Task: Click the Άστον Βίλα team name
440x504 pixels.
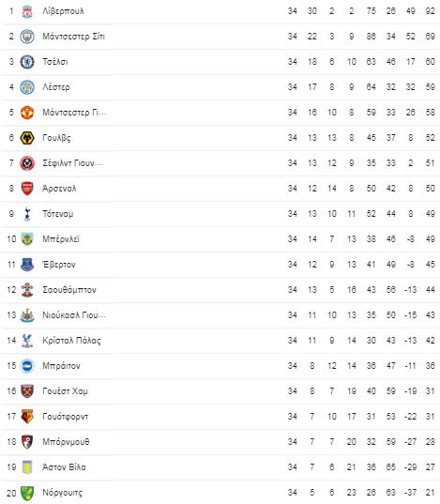Action: pyautogui.click(x=64, y=467)
